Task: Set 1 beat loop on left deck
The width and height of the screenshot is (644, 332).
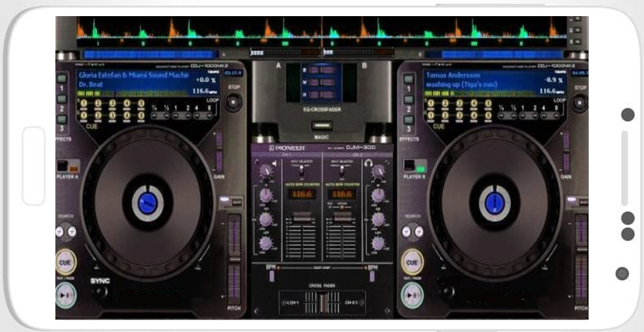Action: click(x=176, y=116)
